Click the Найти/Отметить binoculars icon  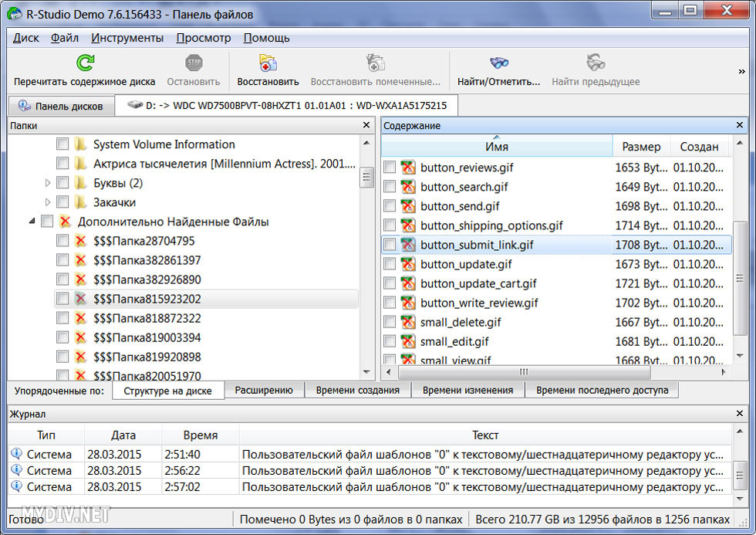(499, 63)
